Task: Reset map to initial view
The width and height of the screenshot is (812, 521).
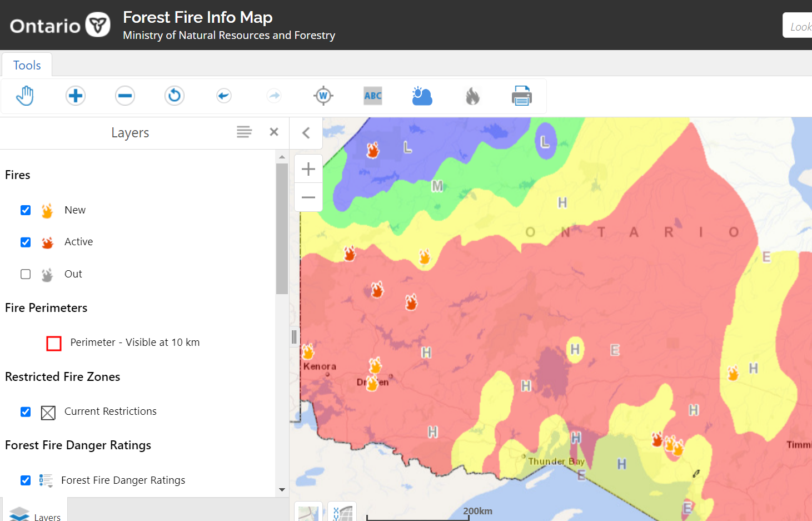Action: click(x=175, y=96)
